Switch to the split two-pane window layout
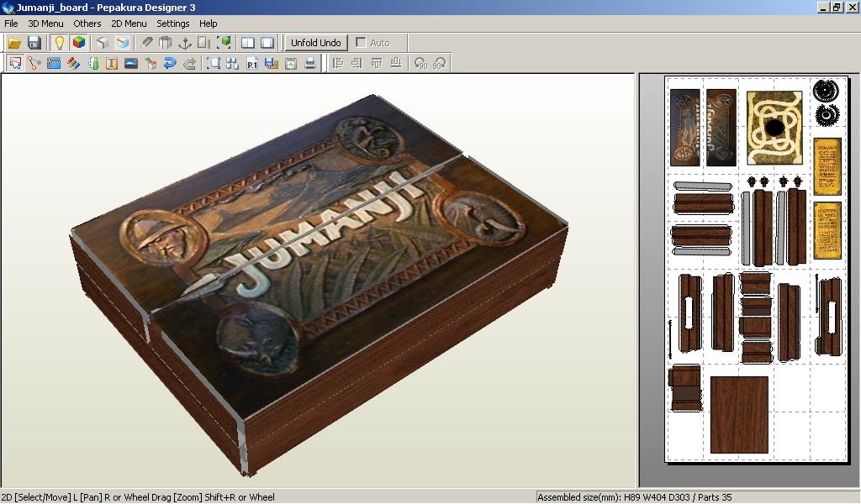The image size is (861, 504). tap(248, 43)
